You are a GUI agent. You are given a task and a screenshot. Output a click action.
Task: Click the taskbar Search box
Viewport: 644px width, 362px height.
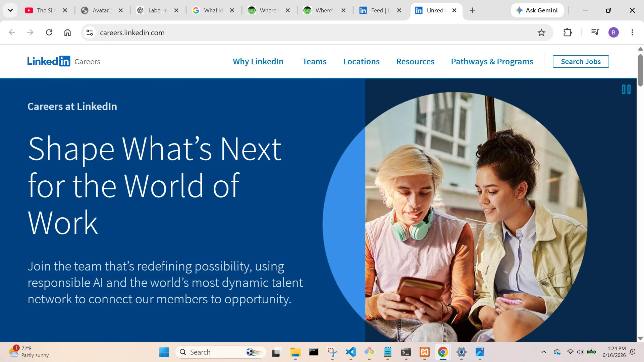[x=221, y=352]
